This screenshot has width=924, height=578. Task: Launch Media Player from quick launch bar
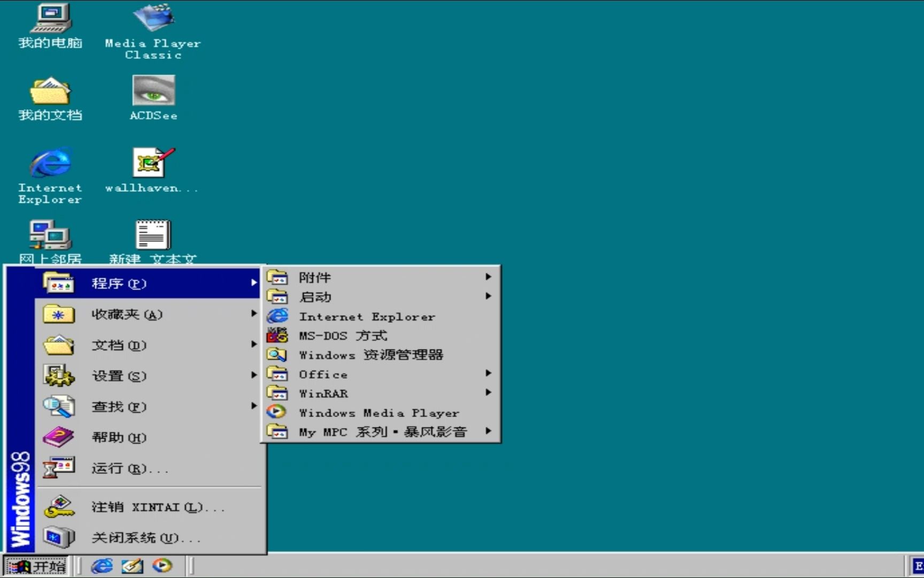pyautogui.click(x=162, y=566)
